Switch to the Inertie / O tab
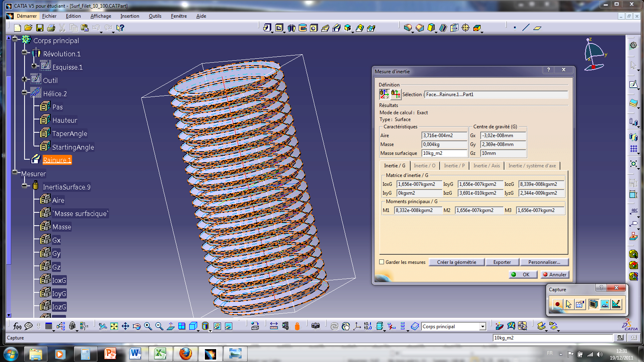 click(x=425, y=166)
